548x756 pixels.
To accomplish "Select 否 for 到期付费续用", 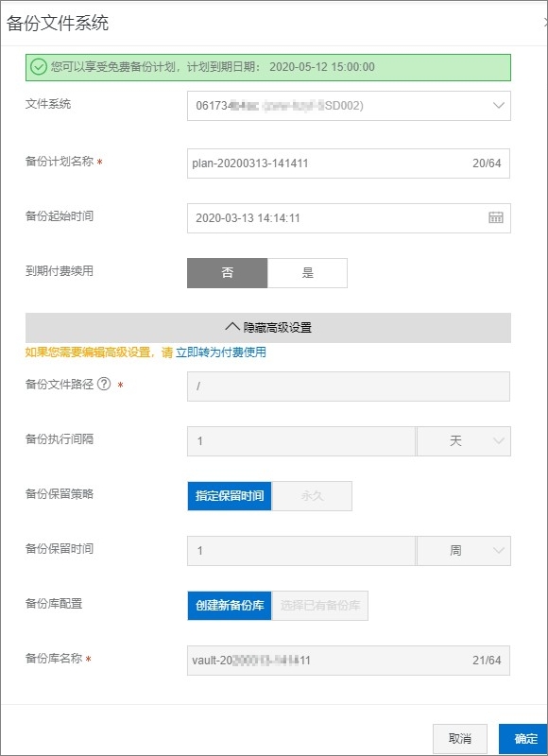I will click(227, 273).
